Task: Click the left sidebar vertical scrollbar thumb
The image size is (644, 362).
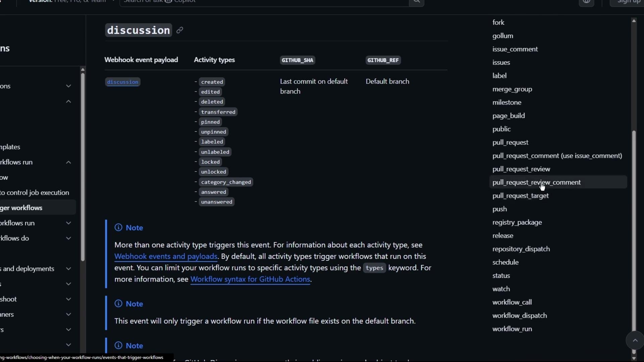Action: coord(83,167)
